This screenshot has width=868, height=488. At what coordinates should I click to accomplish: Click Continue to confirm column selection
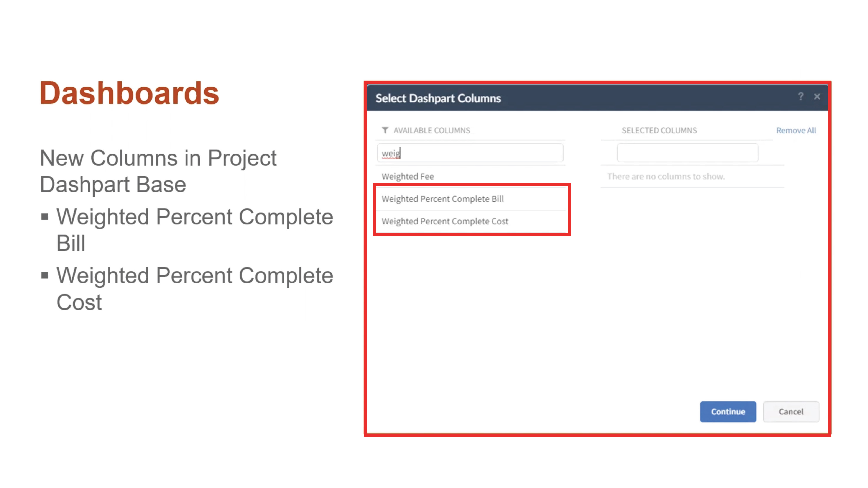click(x=728, y=411)
